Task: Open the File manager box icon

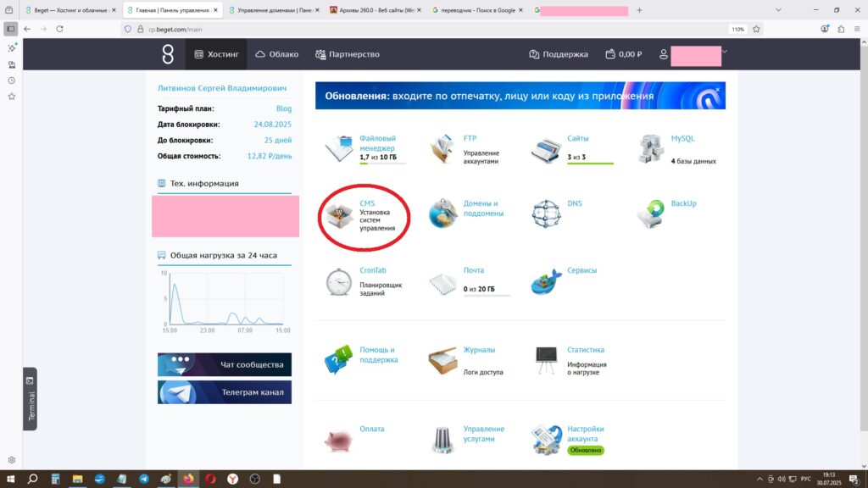Action: [x=338, y=149]
